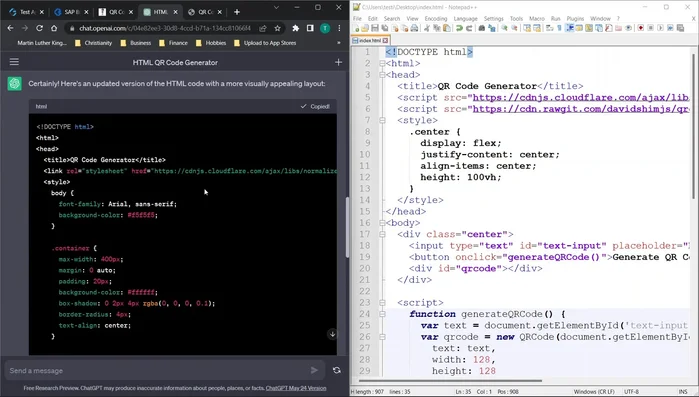Open the ChatGPT sidebar hamburger menu
The height and width of the screenshot is (397, 699).
pyautogui.click(x=14, y=62)
